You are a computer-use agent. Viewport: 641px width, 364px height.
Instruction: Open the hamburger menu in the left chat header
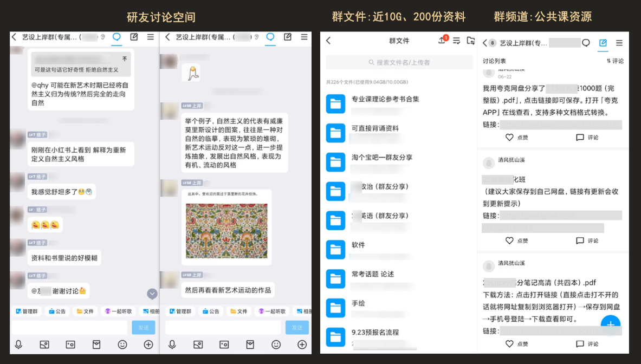point(151,37)
